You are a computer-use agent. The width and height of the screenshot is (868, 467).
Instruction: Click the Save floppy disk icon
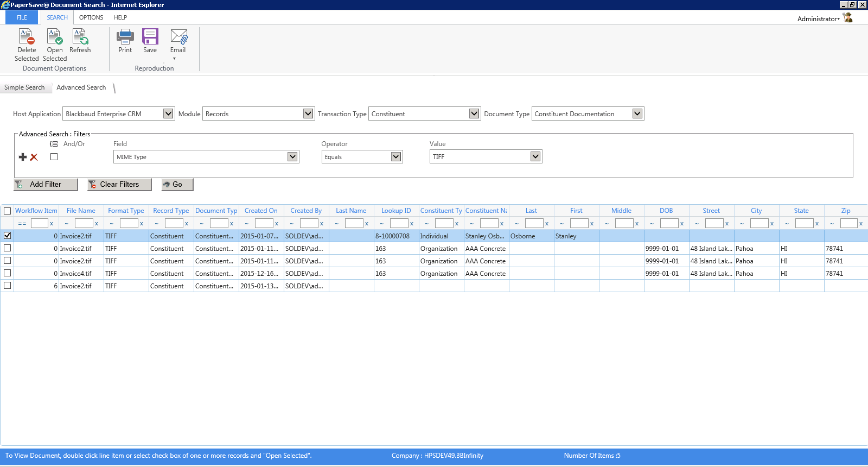point(150,36)
